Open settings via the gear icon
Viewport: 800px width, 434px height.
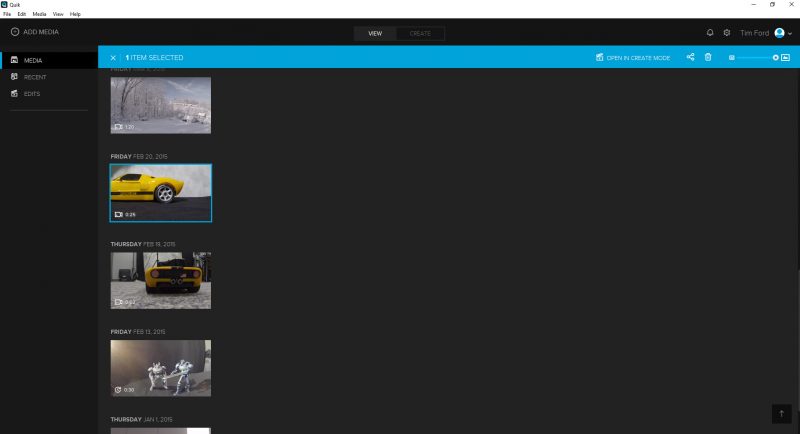click(727, 33)
